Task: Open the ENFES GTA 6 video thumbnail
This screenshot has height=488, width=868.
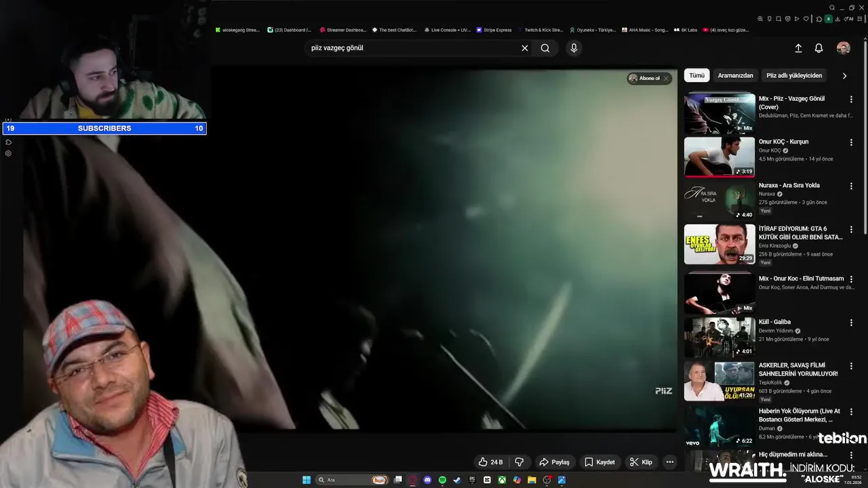Action: [x=719, y=244]
